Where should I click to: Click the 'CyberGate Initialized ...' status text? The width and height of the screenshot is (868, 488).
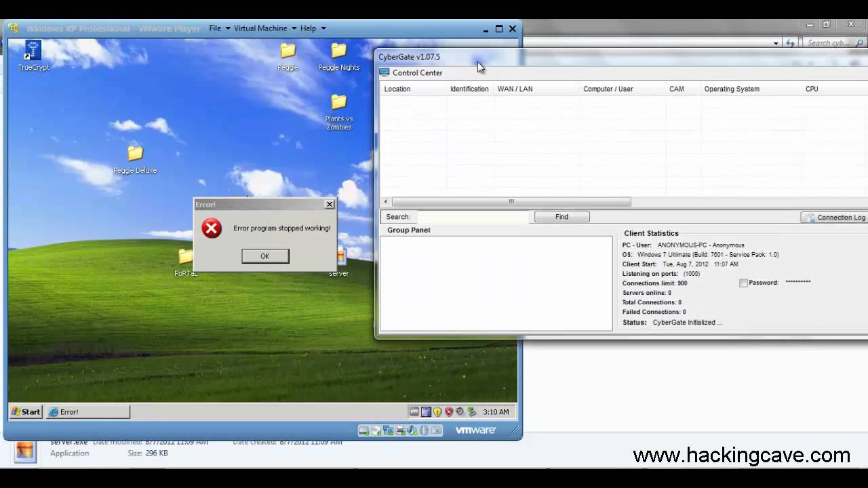[688, 323]
